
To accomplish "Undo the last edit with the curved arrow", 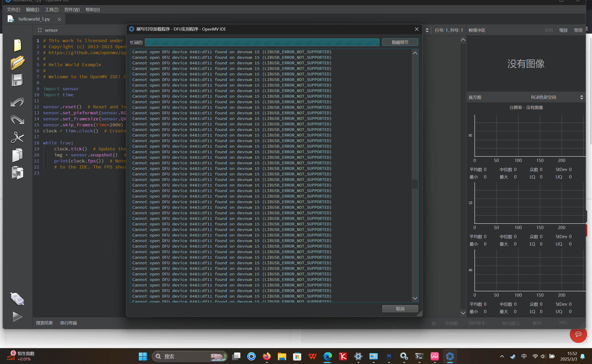I will coord(17,102).
